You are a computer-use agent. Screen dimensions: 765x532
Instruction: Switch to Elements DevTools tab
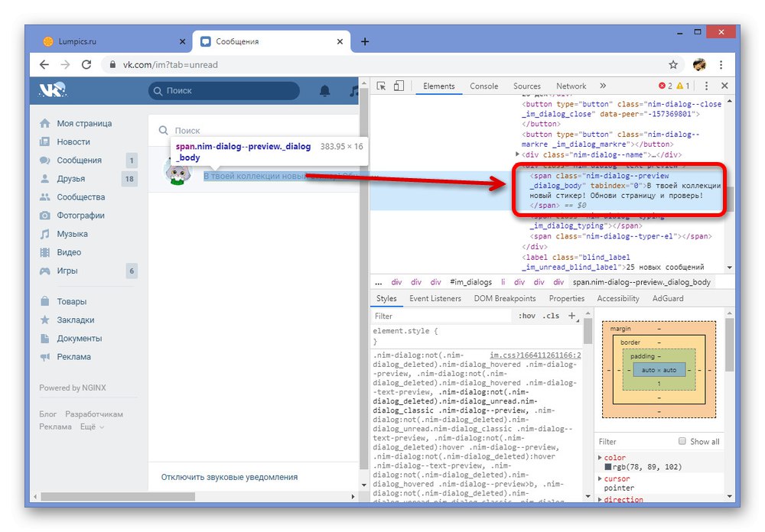point(438,86)
